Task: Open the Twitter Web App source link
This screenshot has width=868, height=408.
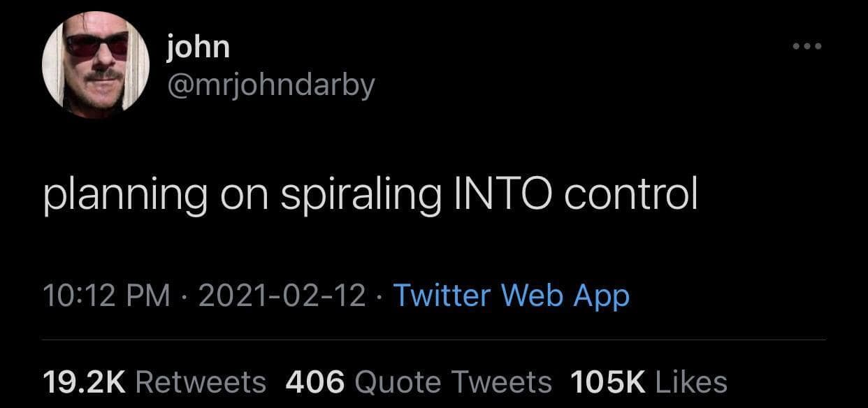Action: 511,296
